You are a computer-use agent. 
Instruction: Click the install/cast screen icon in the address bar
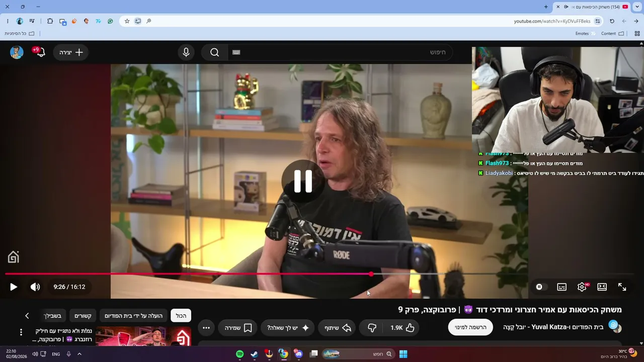pos(138,21)
